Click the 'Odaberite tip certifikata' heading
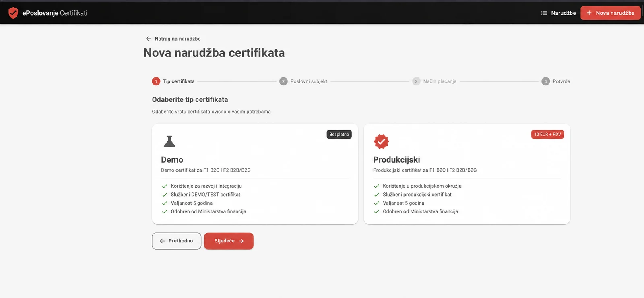 pos(190,99)
